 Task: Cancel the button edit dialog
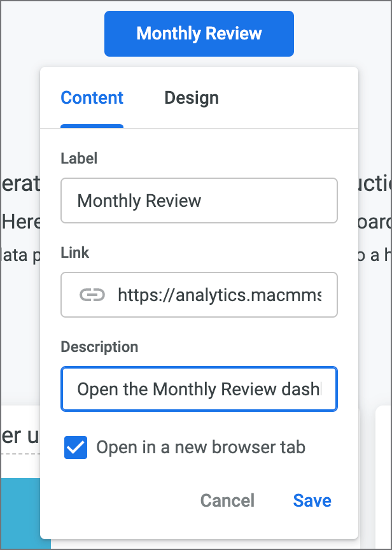[227, 500]
